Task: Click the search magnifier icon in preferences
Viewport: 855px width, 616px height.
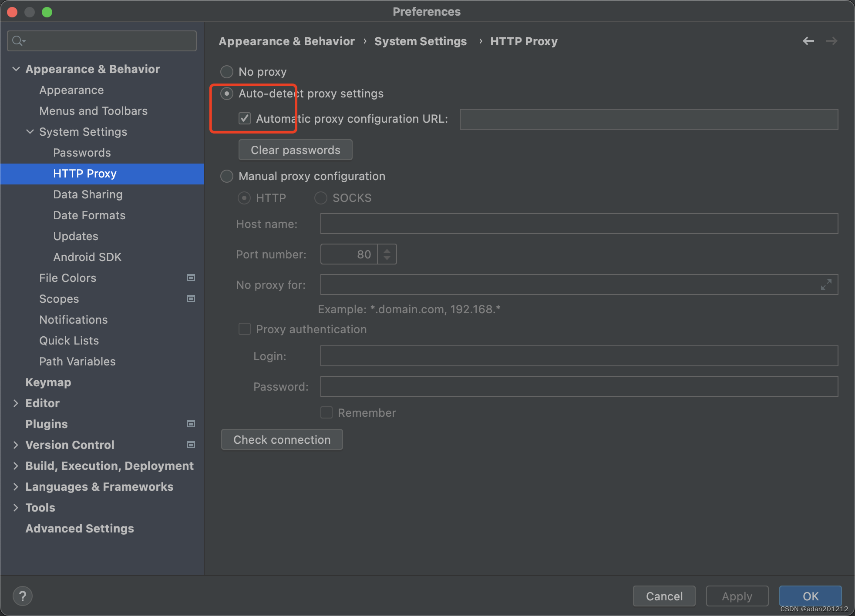Action: tap(18, 41)
